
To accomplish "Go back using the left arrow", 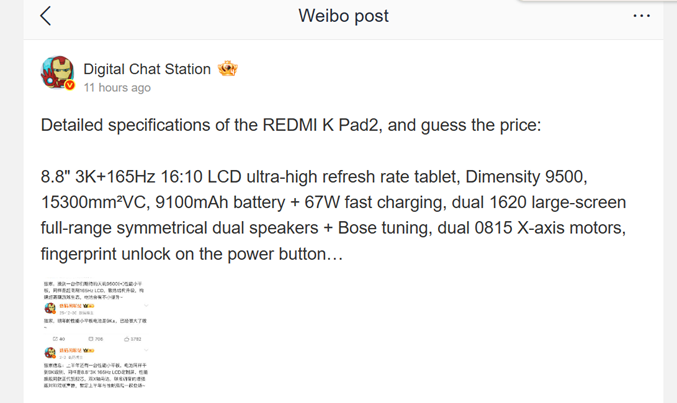I will pos(46,16).
